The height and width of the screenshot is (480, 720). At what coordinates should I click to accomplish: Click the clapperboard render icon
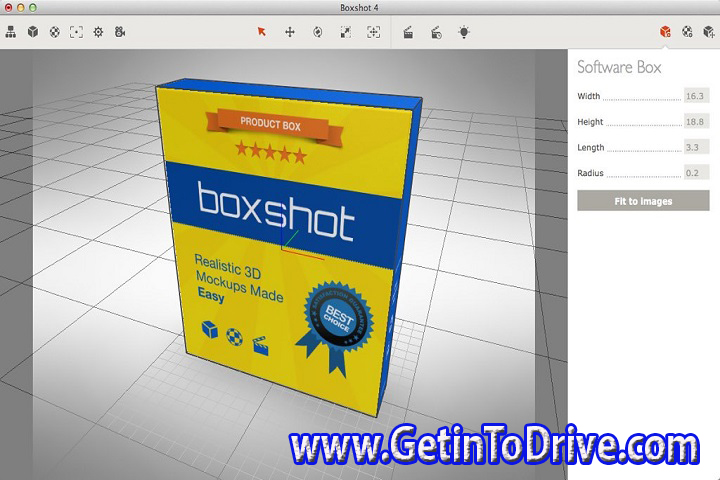[408, 32]
